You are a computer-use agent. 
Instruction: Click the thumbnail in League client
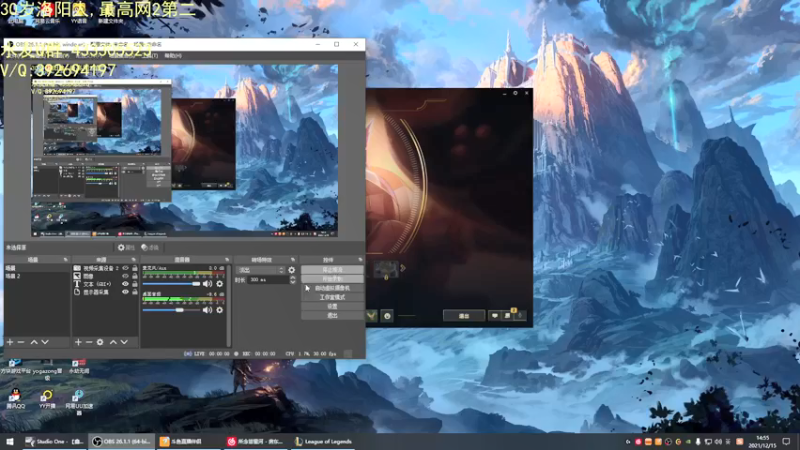(386, 269)
